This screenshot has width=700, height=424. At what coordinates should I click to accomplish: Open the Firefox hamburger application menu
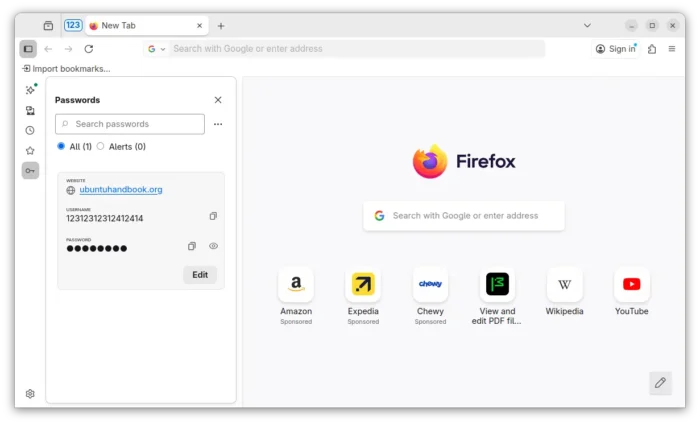pyautogui.click(x=672, y=48)
